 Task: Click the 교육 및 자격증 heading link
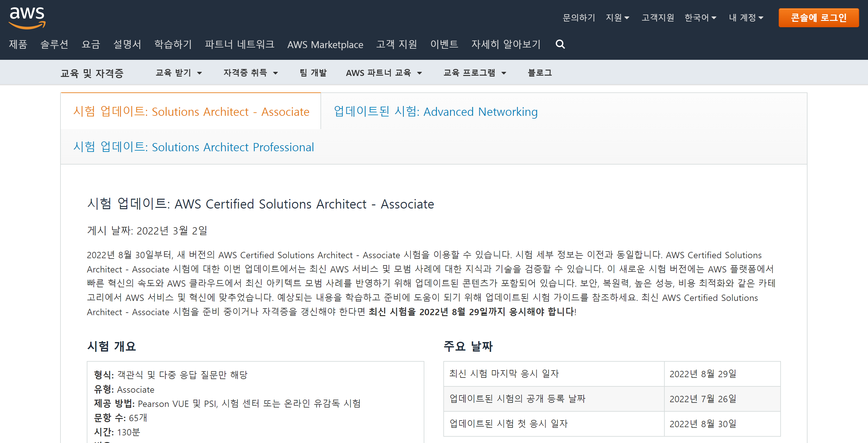pyautogui.click(x=92, y=73)
